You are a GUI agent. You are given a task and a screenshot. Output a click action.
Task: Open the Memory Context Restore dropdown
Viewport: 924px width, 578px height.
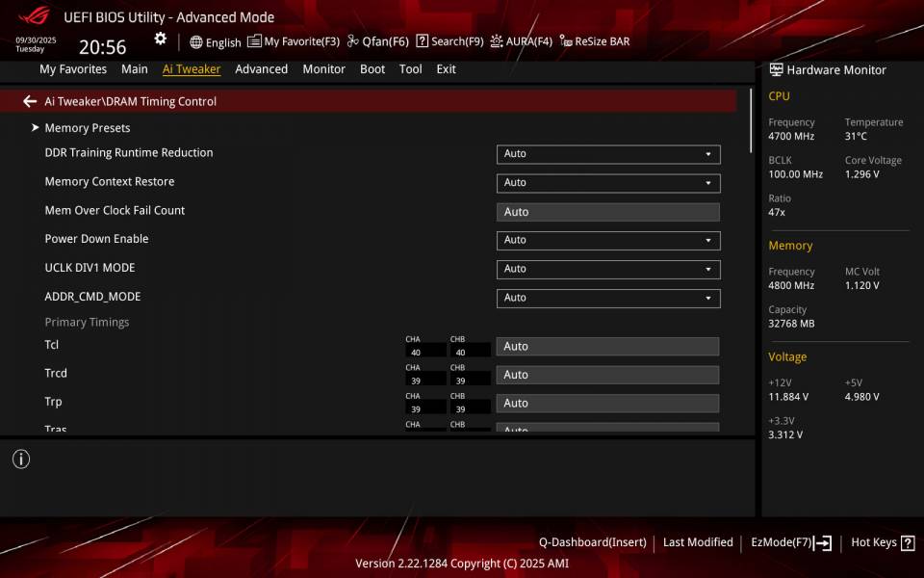(x=607, y=182)
